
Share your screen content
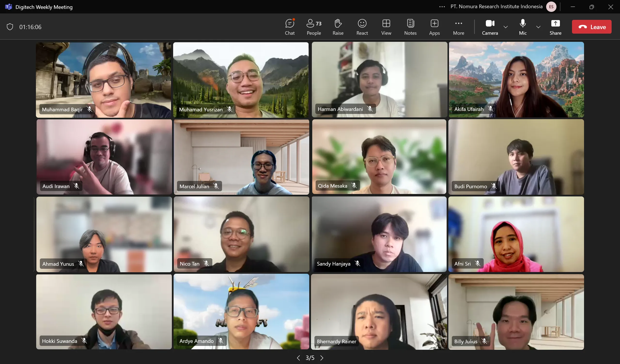[x=555, y=27]
